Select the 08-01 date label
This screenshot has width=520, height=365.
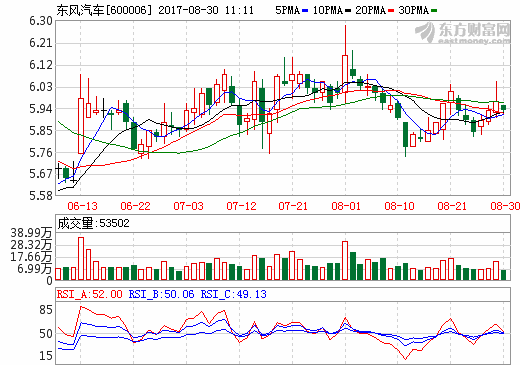346,206
